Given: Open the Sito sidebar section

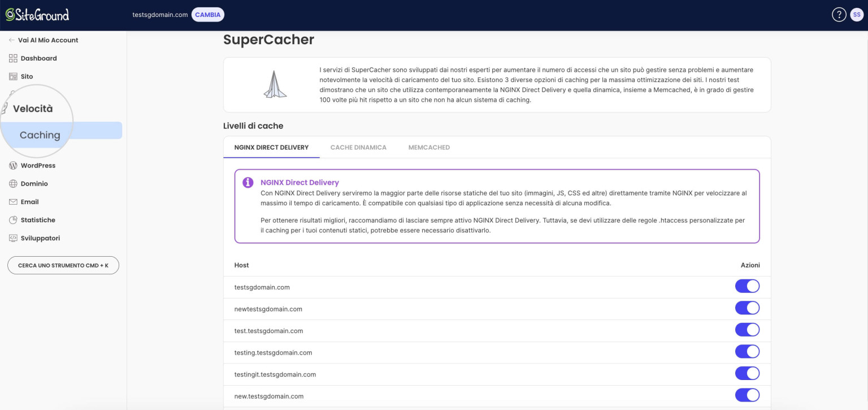Looking at the screenshot, I should pos(27,76).
